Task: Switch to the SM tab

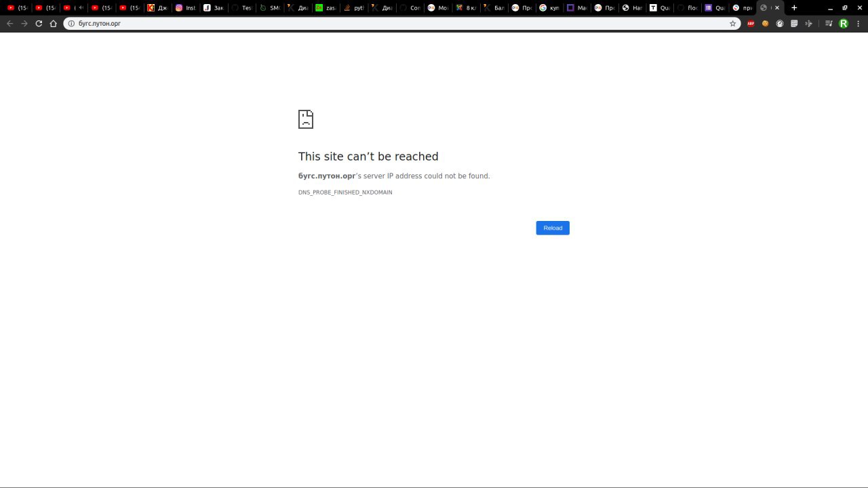Action: (x=269, y=7)
